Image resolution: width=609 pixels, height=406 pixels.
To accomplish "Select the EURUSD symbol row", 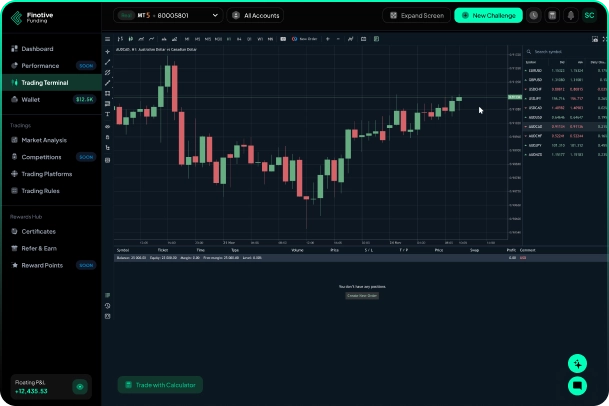I will [566, 71].
